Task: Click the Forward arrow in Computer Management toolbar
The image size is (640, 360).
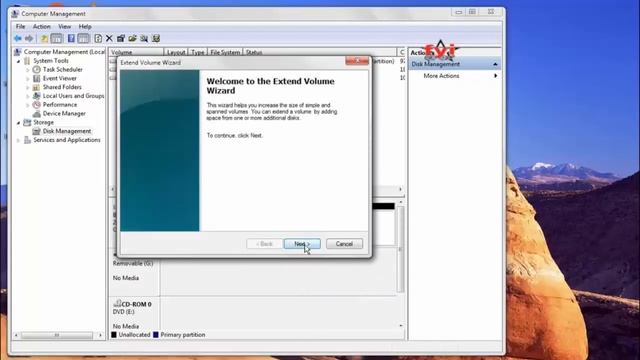Action: point(29,38)
